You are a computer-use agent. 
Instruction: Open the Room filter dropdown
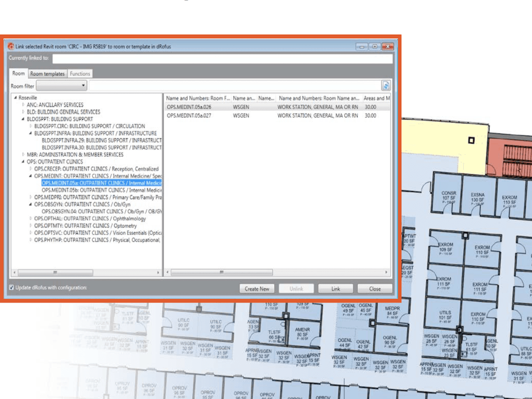click(62, 86)
